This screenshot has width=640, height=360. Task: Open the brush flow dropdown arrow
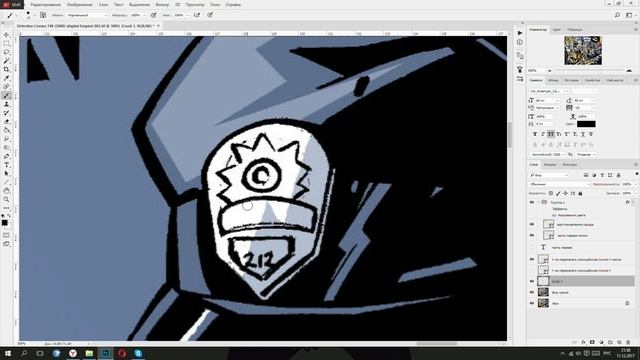point(187,15)
